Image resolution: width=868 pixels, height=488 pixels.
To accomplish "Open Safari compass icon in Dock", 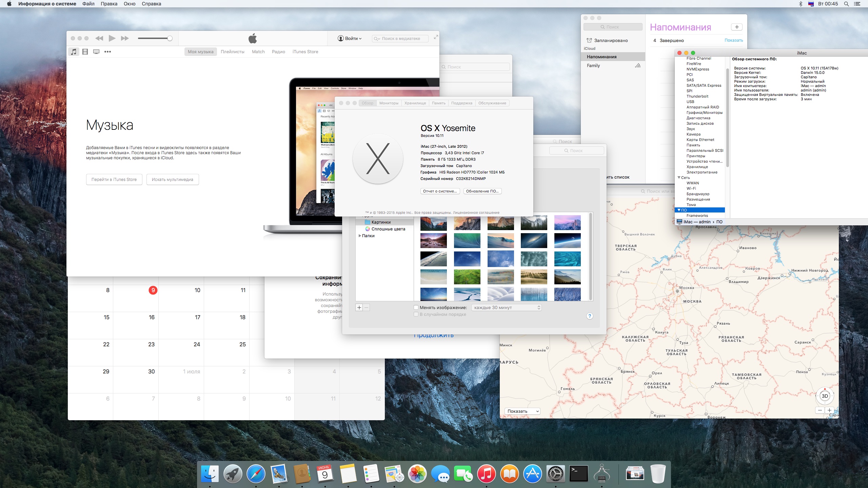I will [x=256, y=473].
